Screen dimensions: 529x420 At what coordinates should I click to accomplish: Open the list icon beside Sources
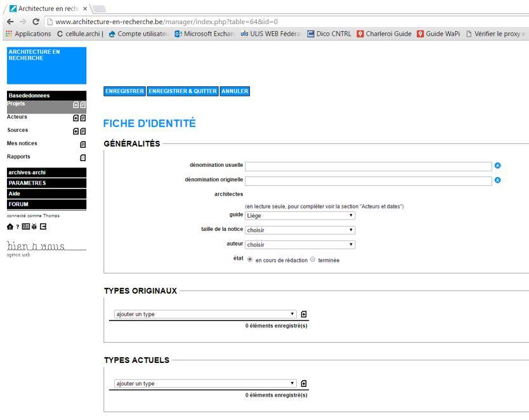tap(83, 131)
